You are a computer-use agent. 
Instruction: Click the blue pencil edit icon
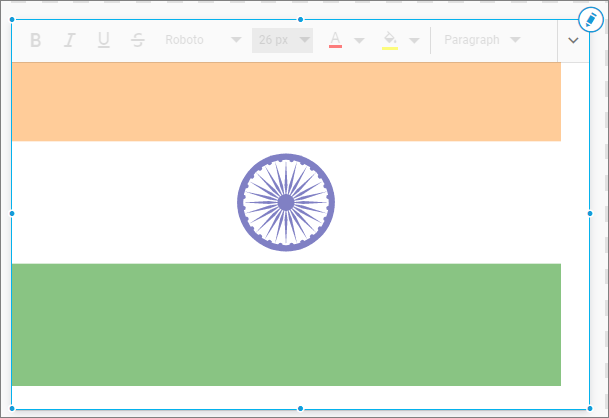click(590, 20)
